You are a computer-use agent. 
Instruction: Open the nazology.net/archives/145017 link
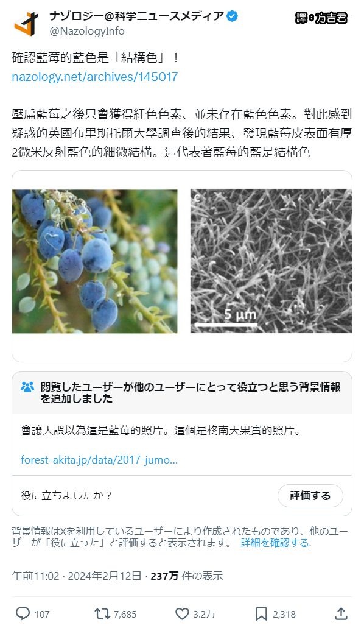(x=94, y=77)
